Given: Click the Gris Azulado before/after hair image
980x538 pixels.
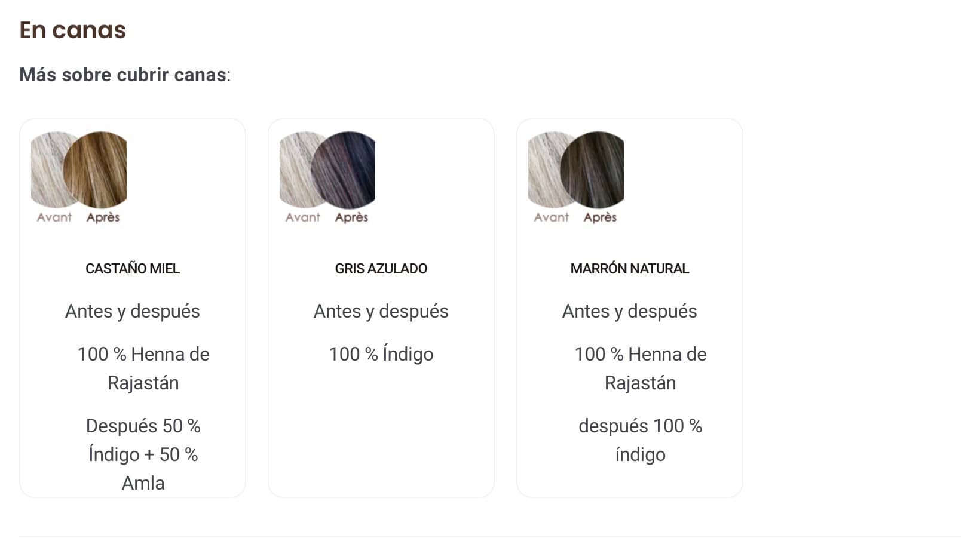Looking at the screenshot, I should point(327,177).
